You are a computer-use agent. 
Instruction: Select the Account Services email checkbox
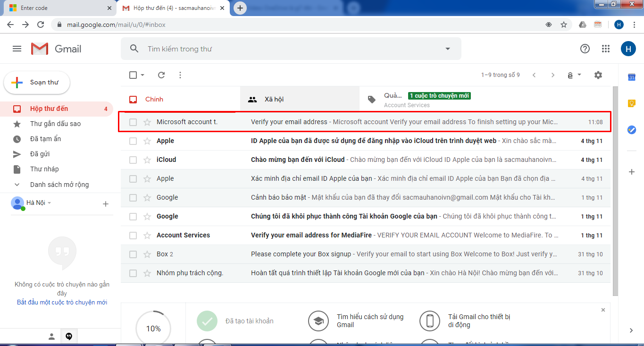(133, 236)
